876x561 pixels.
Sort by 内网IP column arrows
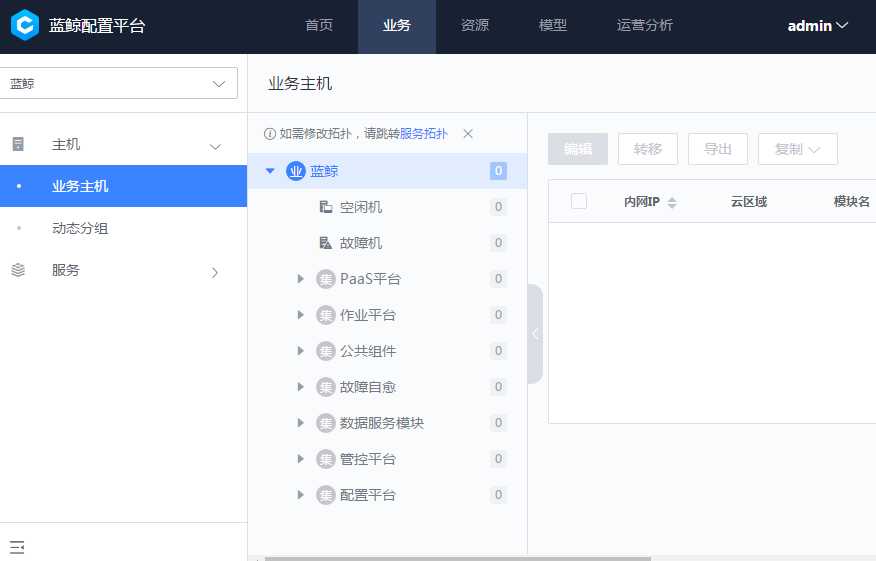672,202
